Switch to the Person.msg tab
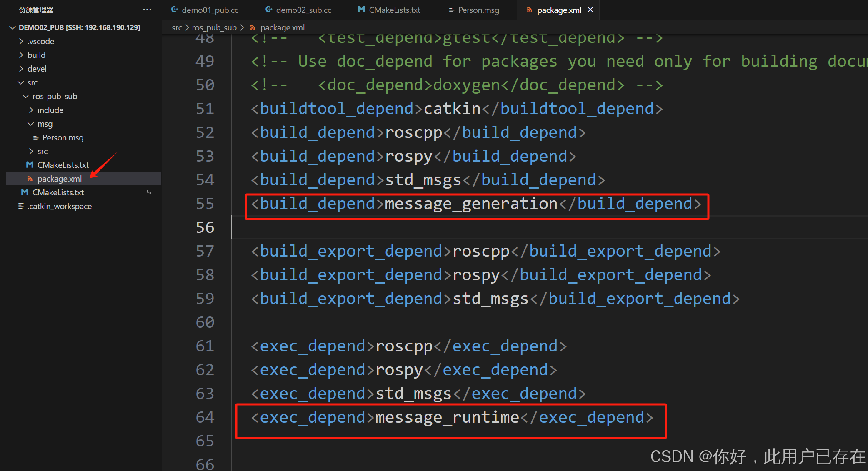Image resolution: width=868 pixels, height=471 pixels. pos(478,10)
